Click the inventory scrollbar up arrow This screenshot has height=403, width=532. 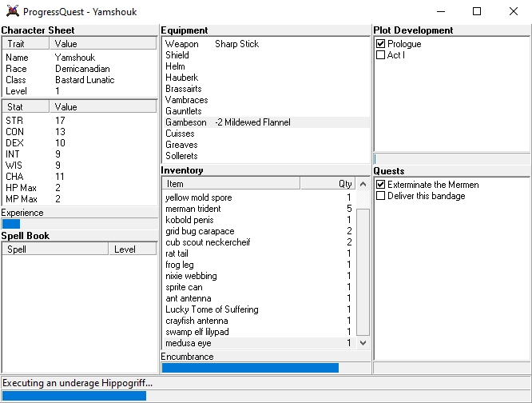pyautogui.click(x=363, y=184)
